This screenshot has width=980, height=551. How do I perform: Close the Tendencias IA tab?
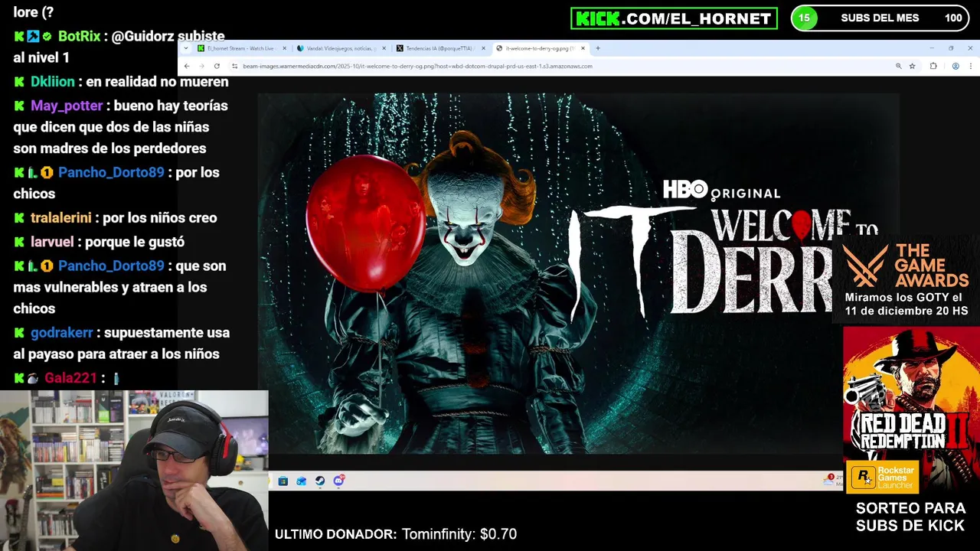pyautogui.click(x=483, y=48)
